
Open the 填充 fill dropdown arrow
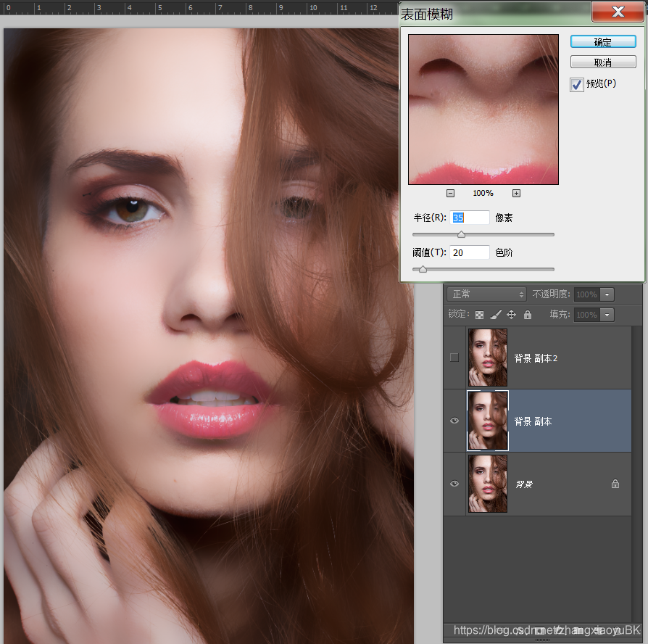607,315
